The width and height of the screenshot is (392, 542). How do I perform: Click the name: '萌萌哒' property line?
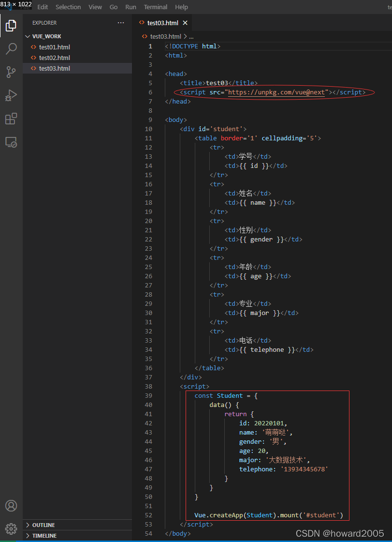[266, 433]
